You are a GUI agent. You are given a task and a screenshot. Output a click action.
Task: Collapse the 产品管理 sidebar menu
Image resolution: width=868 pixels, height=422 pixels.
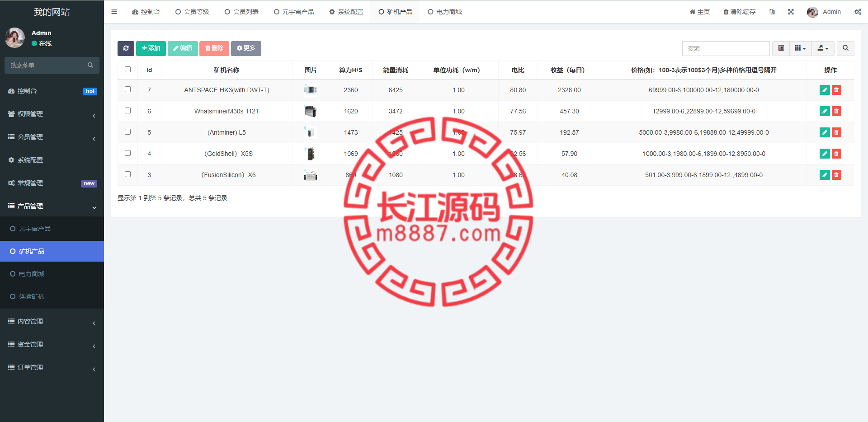(52, 206)
